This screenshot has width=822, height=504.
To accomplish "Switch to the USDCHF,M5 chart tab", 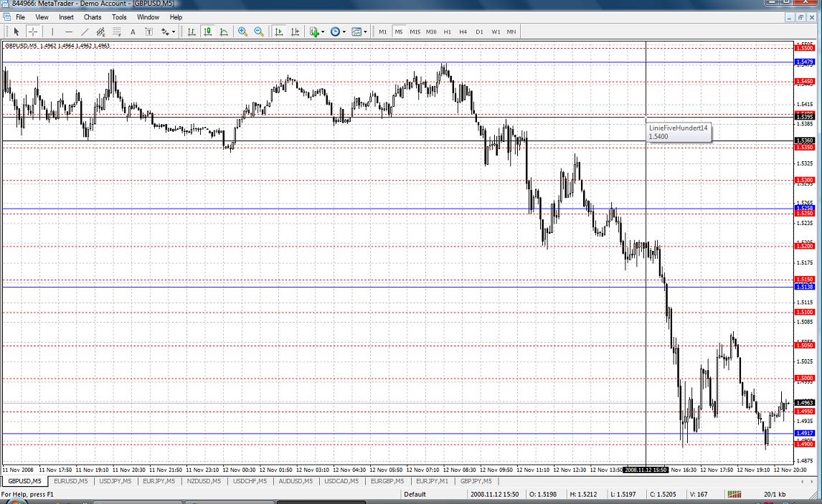I will click(x=250, y=481).
